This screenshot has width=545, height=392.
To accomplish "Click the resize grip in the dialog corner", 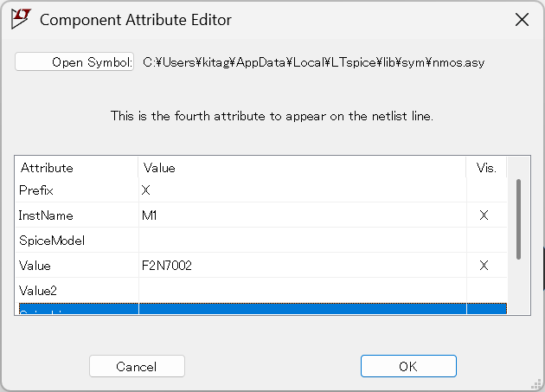I will pos(536,383).
